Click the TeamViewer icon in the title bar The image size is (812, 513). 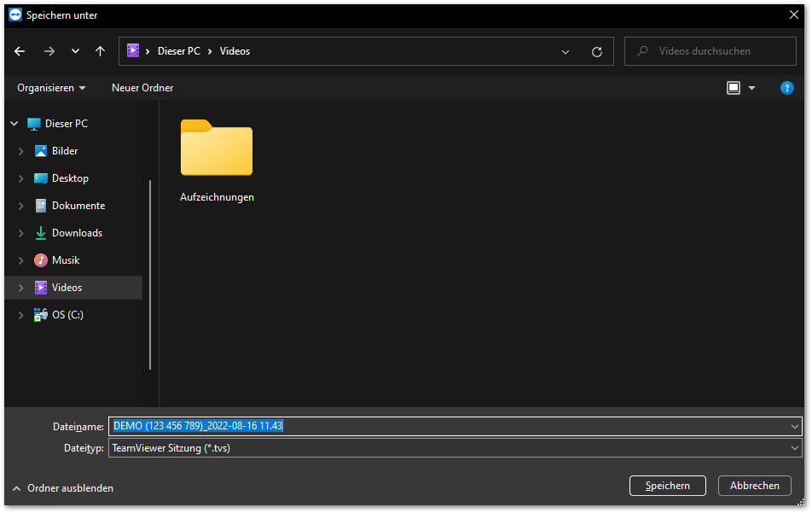click(15, 15)
